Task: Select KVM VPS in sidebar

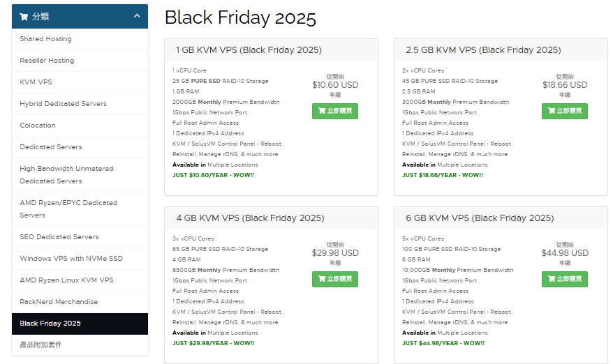Action: (x=36, y=82)
